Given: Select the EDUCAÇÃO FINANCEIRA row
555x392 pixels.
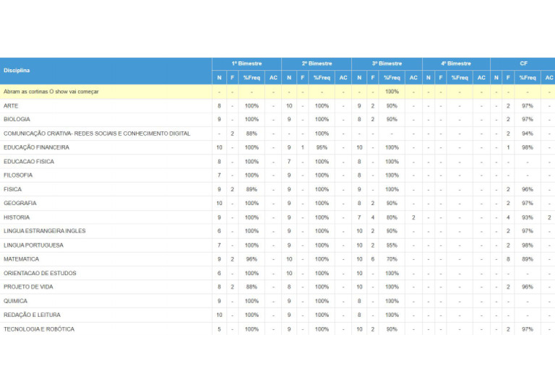Looking at the screenshot, I should click(36, 147).
